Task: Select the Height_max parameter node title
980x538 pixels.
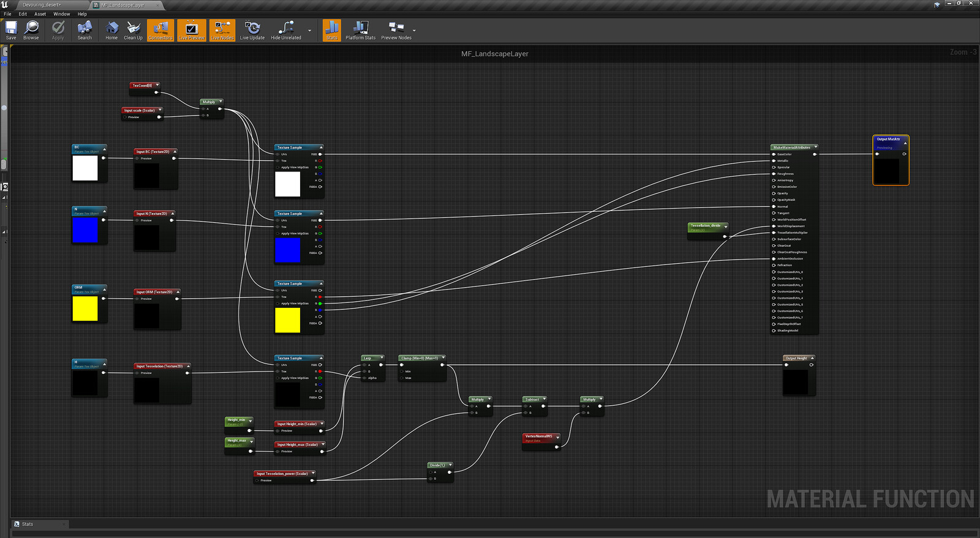Action: (x=236, y=440)
